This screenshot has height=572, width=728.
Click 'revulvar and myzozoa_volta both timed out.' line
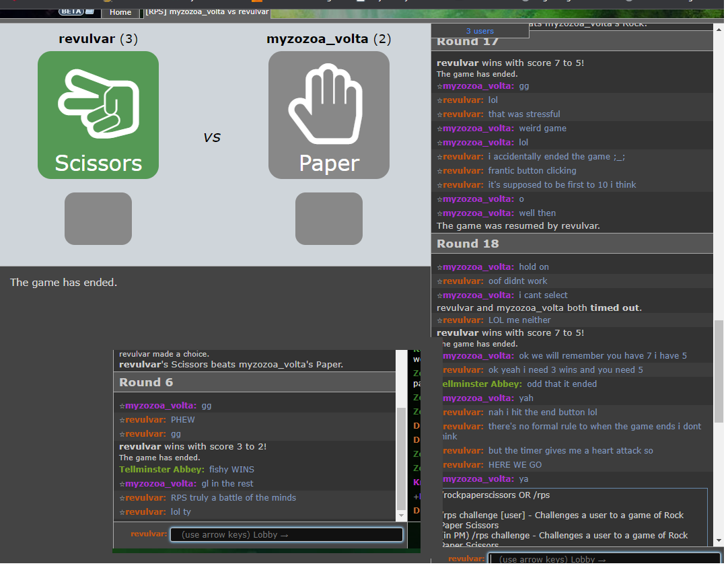[x=539, y=308]
